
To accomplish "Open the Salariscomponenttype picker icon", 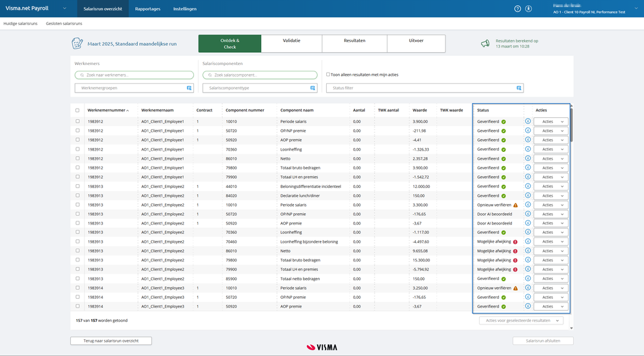I will (x=313, y=88).
